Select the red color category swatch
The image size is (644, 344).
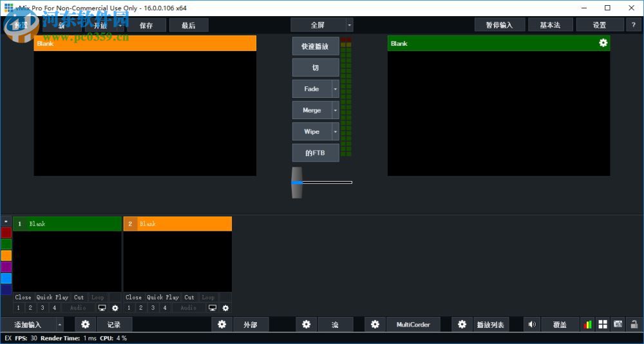point(6,233)
